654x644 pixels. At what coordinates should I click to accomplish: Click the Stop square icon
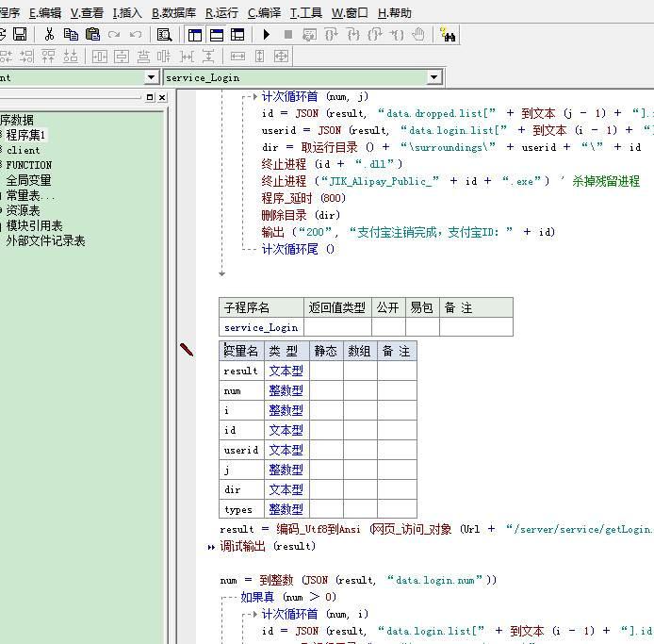[x=287, y=34]
